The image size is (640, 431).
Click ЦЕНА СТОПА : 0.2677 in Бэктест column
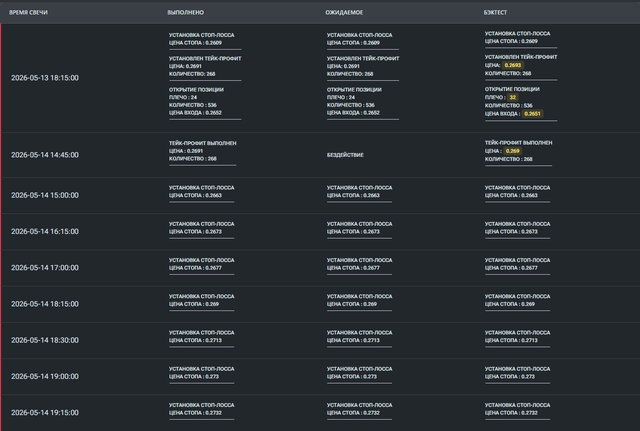point(511,268)
